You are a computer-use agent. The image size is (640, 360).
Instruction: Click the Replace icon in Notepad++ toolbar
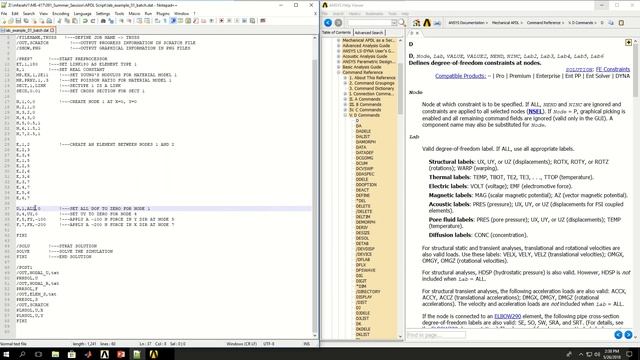[x=111, y=21]
